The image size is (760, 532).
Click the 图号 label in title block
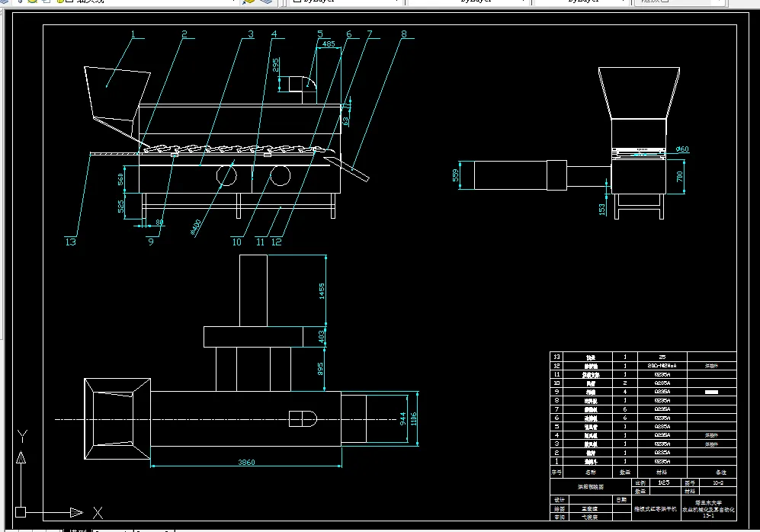tap(690, 483)
